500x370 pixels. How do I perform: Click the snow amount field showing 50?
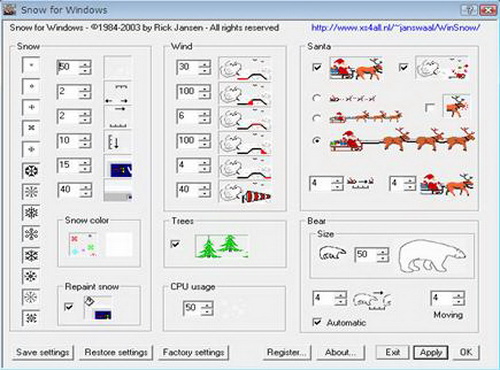tap(68, 67)
